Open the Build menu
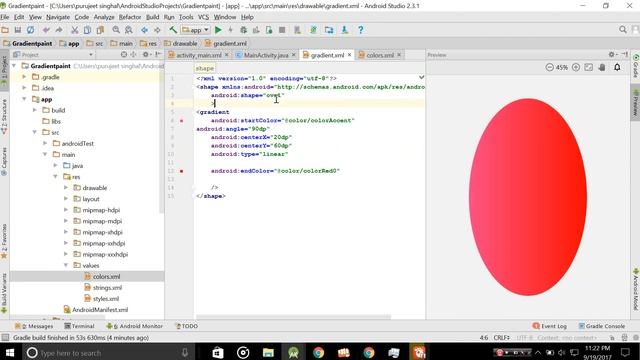Screen dimensions: 640x360 point(153,17)
